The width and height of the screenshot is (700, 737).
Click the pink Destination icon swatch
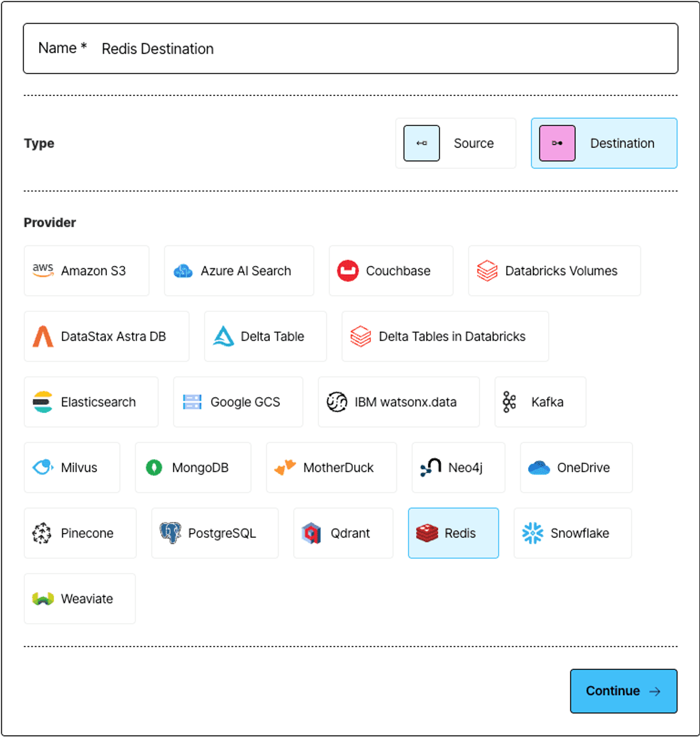[557, 143]
